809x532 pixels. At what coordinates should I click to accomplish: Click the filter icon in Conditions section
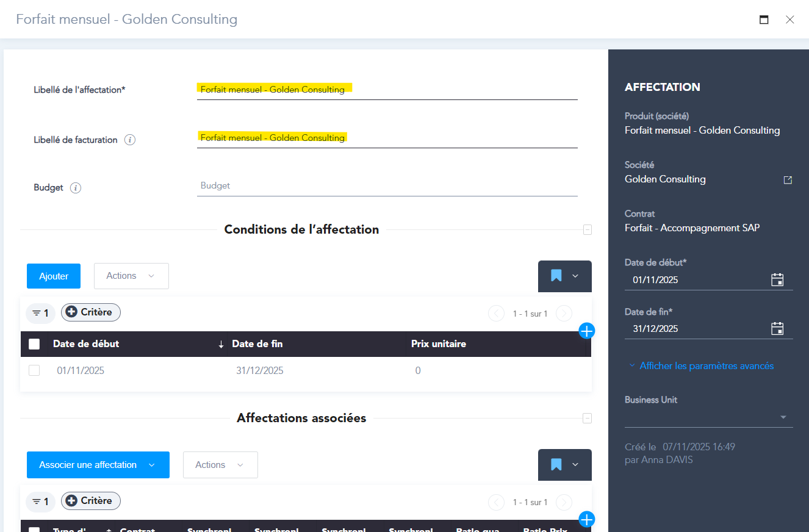tap(40, 313)
